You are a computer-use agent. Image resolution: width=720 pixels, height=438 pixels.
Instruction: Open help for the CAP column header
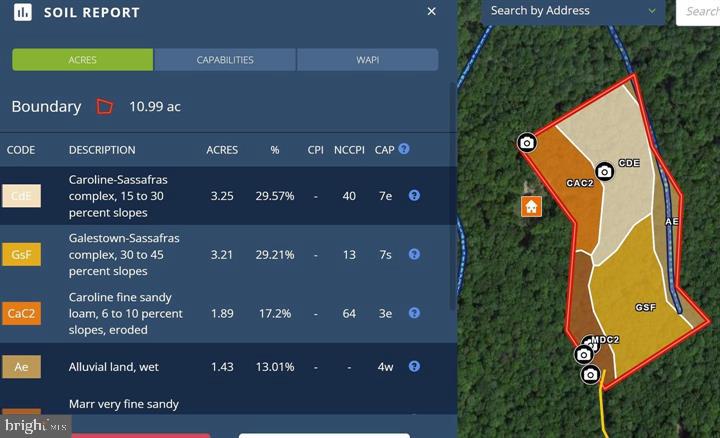pos(404,149)
